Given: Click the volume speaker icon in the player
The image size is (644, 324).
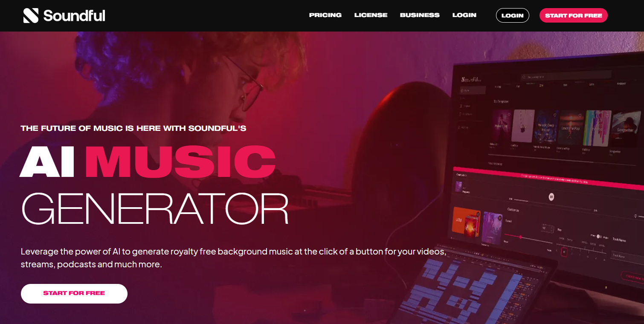Looking at the screenshot, I should click(x=636, y=216).
